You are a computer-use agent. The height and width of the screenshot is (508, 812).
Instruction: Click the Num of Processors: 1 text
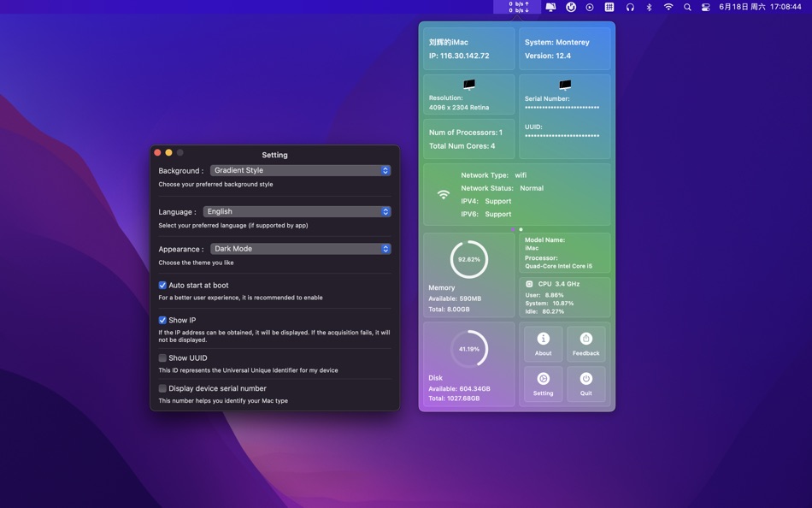click(x=466, y=133)
